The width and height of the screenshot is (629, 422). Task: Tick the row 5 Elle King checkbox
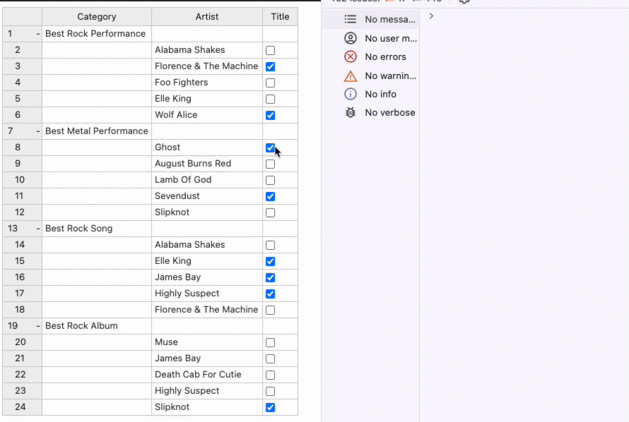click(270, 99)
